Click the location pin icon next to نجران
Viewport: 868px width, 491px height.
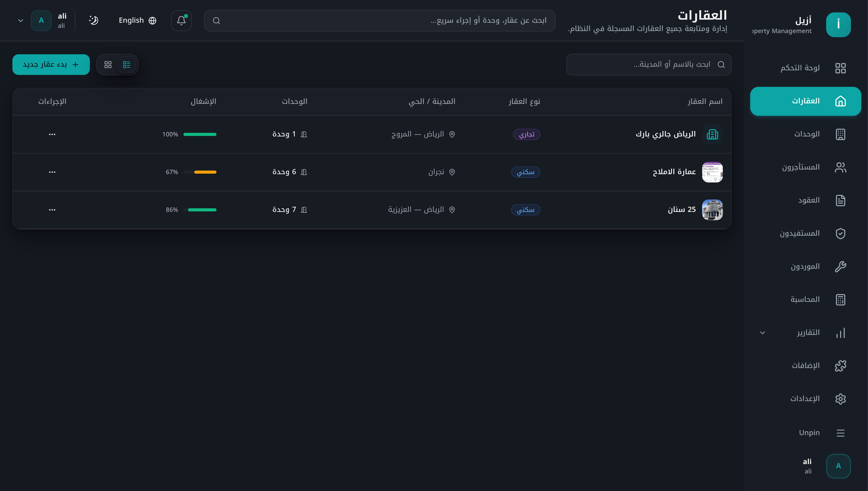point(452,172)
